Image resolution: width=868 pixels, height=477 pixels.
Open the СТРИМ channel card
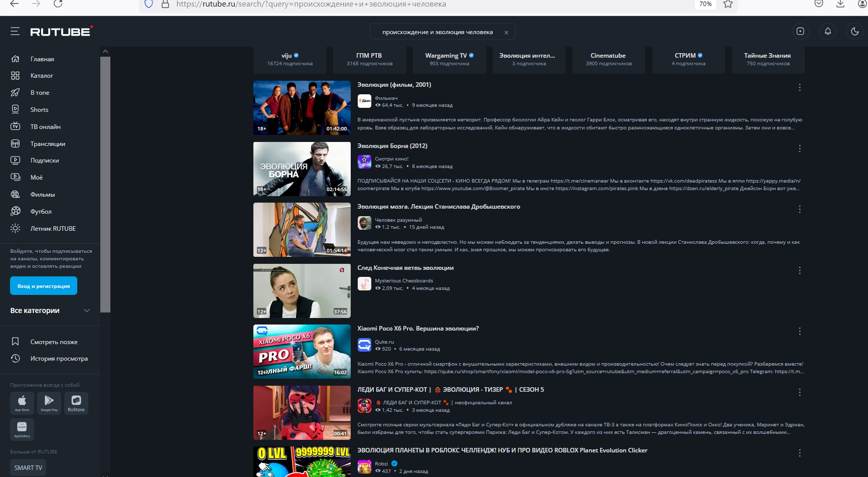point(688,60)
